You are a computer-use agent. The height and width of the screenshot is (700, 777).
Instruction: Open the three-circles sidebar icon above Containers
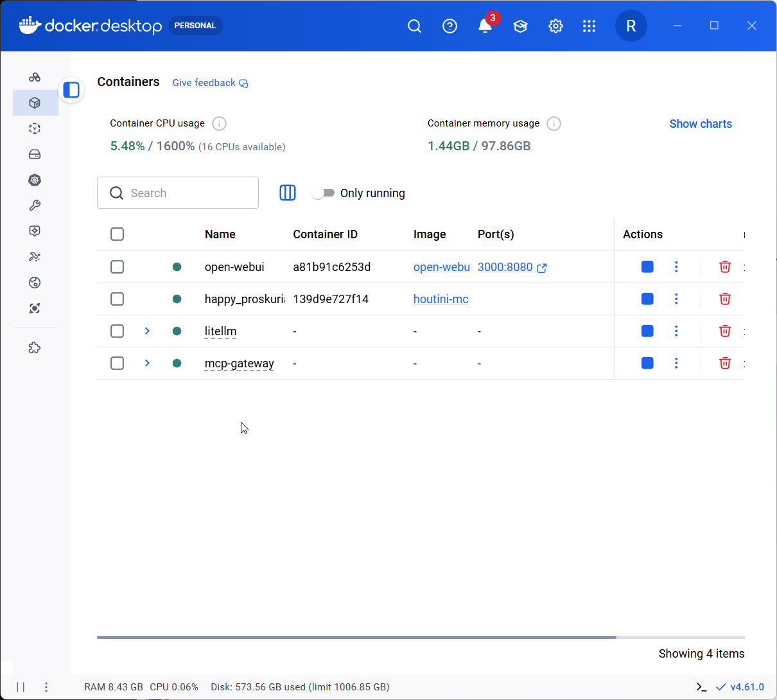tap(35, 77)
